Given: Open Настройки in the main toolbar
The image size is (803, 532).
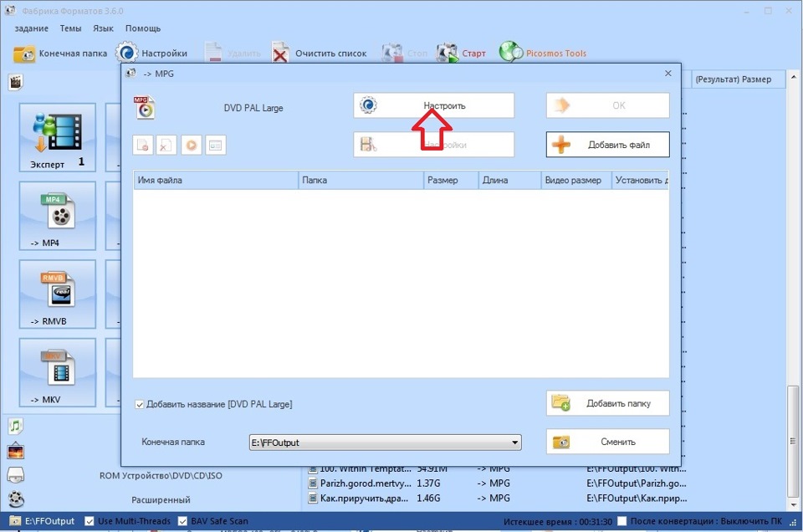Looking at the screenshot, I should point(151,54).
